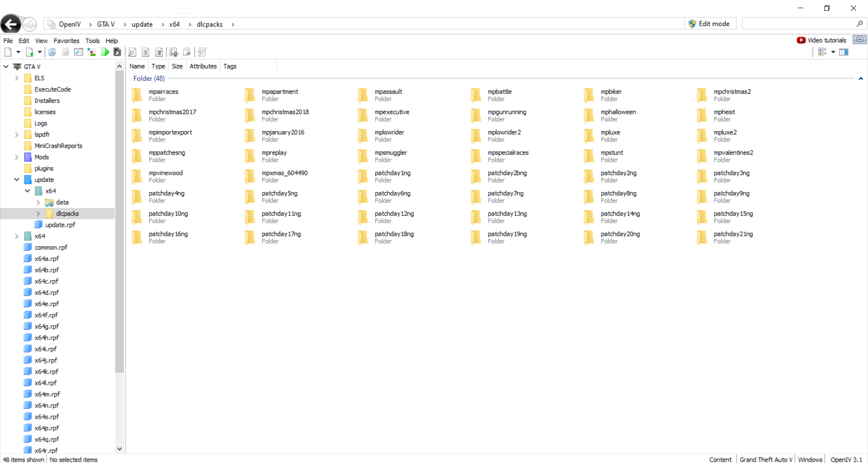Open dropdown arrow next to import document icon

tap(40, 52)
